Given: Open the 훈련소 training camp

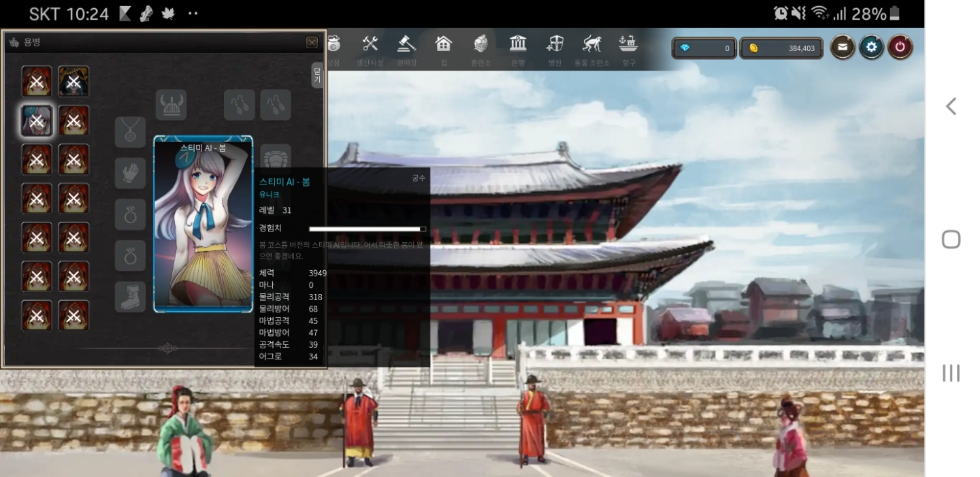Looking at the screenshot, I should point(480,50).
